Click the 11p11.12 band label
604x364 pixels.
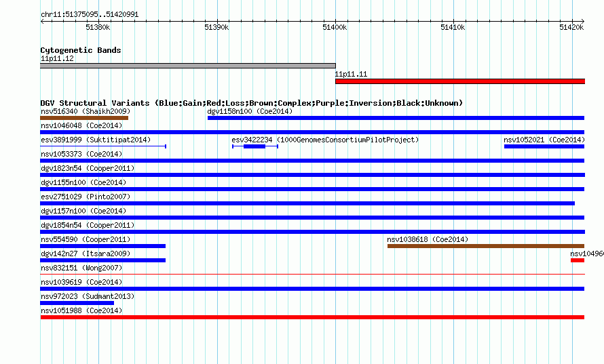coord(58,58)
